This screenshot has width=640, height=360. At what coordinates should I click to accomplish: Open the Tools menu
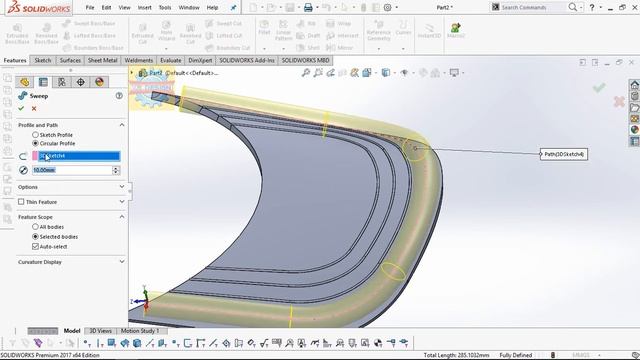click(x=165, y=7)
